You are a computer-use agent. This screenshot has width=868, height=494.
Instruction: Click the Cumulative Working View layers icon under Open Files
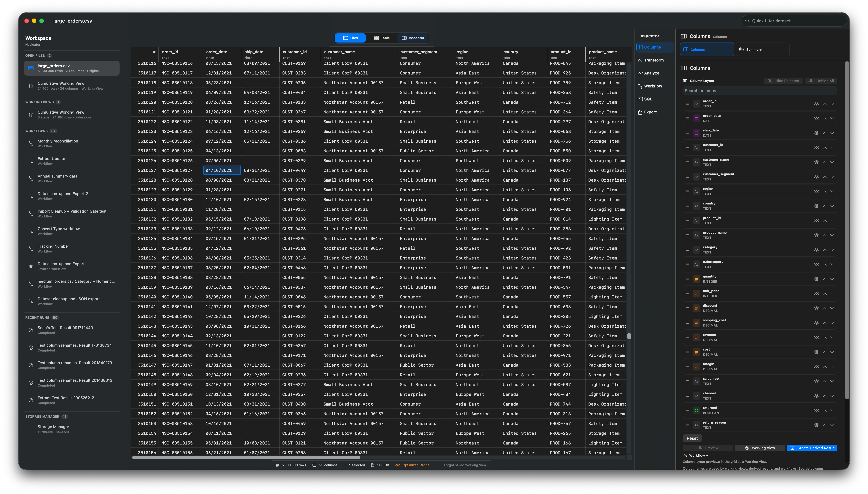[31, 86]
